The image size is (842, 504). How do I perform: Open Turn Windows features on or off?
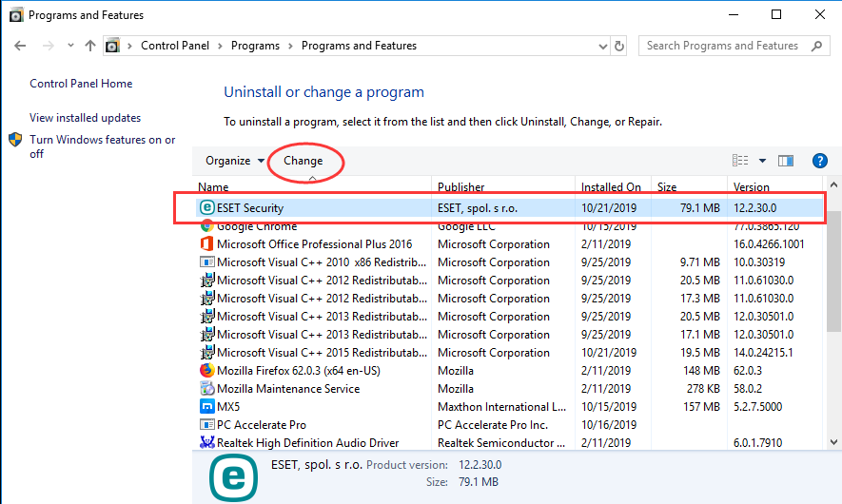[103, 146]
